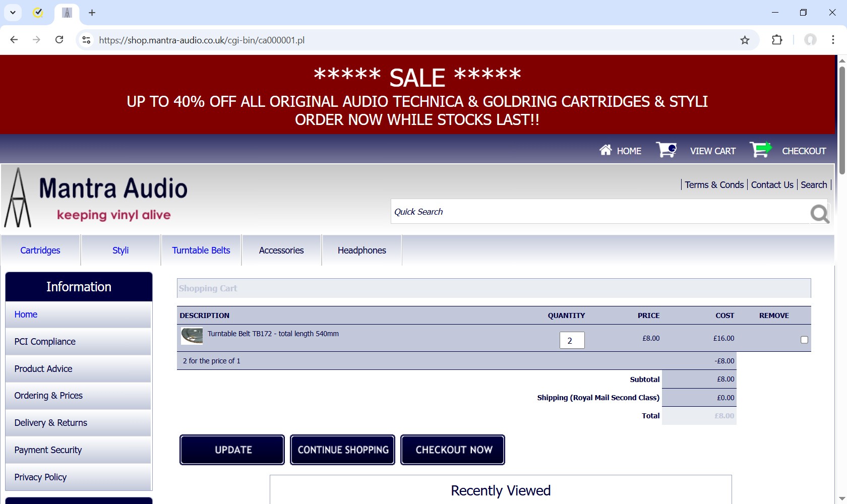Click the Home house icon in header
847x504 pixels.
tap(605, 150)
